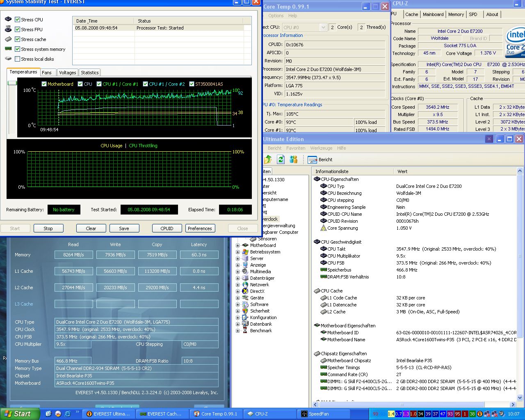525x420 pixels.
Task: Click the CPU-Eigenschaften chip icon
Action: coord(317,179)
